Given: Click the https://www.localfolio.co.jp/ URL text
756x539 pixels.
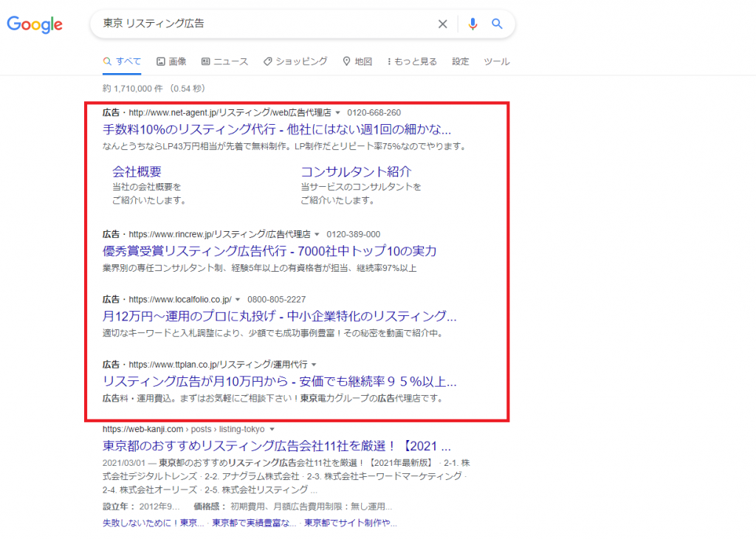Looking at the screenshot, I should [180, 299].
